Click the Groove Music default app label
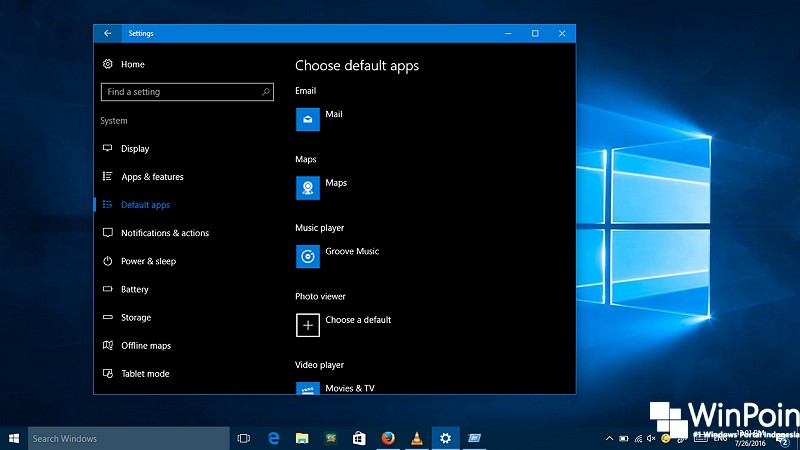 point(352,251)
